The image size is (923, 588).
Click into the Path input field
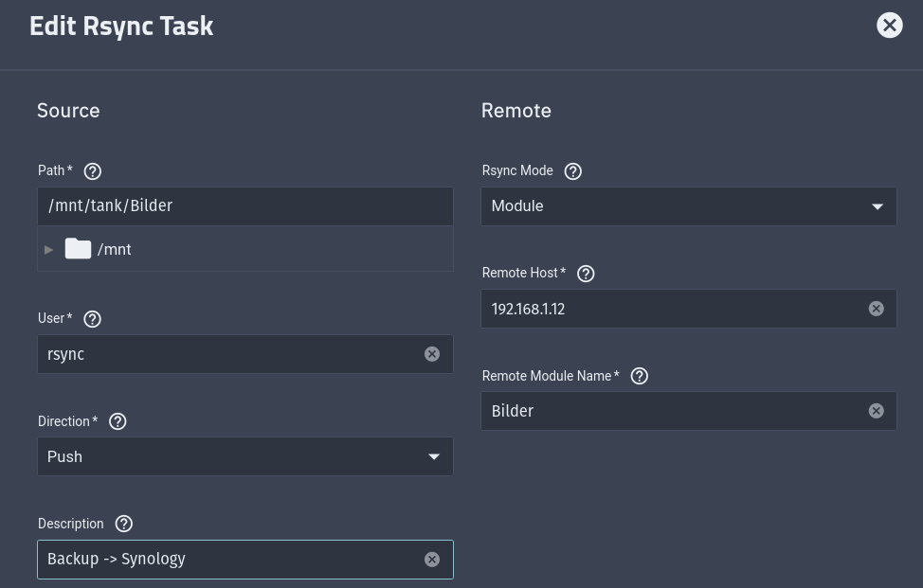(244, 206)
